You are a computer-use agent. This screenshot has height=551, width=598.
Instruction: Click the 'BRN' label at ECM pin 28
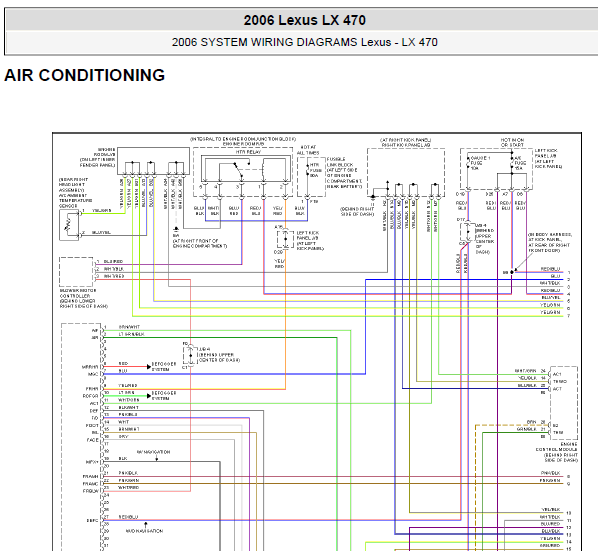click(531, 422)
